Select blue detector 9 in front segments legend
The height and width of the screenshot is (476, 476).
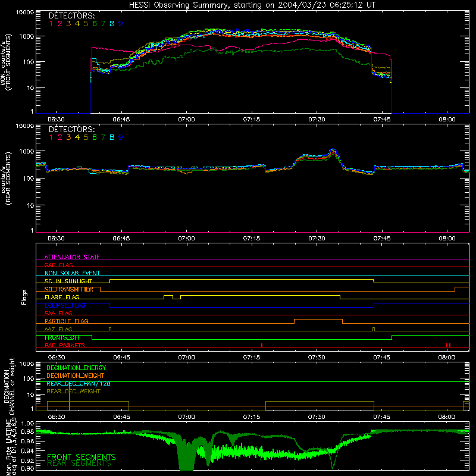coord(121,24)
